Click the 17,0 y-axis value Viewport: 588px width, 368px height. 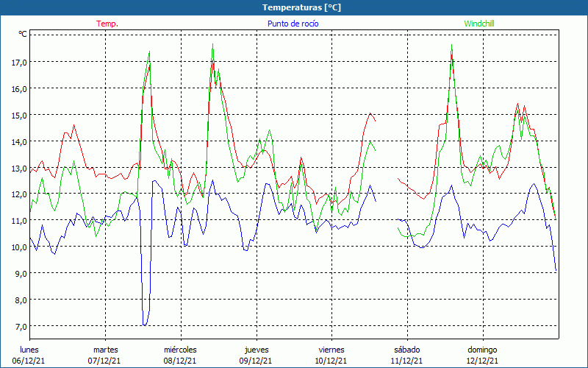[19, 63]
